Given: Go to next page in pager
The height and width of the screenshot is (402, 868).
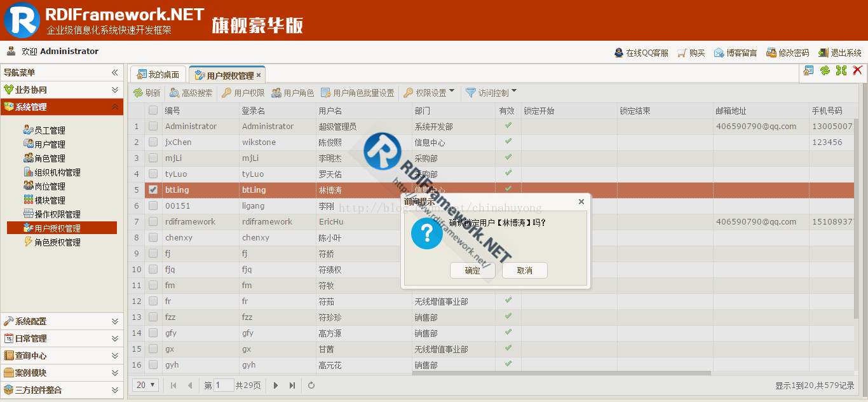Looking at the screenshot, I should click(276, 385).
